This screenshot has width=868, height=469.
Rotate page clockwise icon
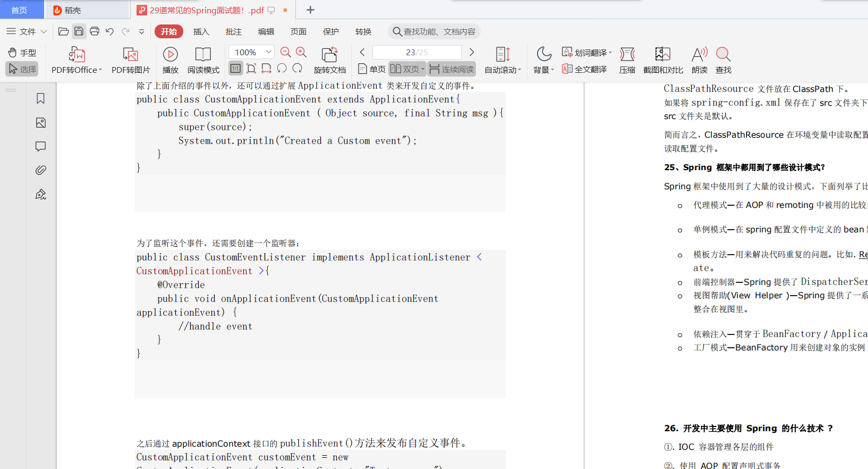[297, 68]
